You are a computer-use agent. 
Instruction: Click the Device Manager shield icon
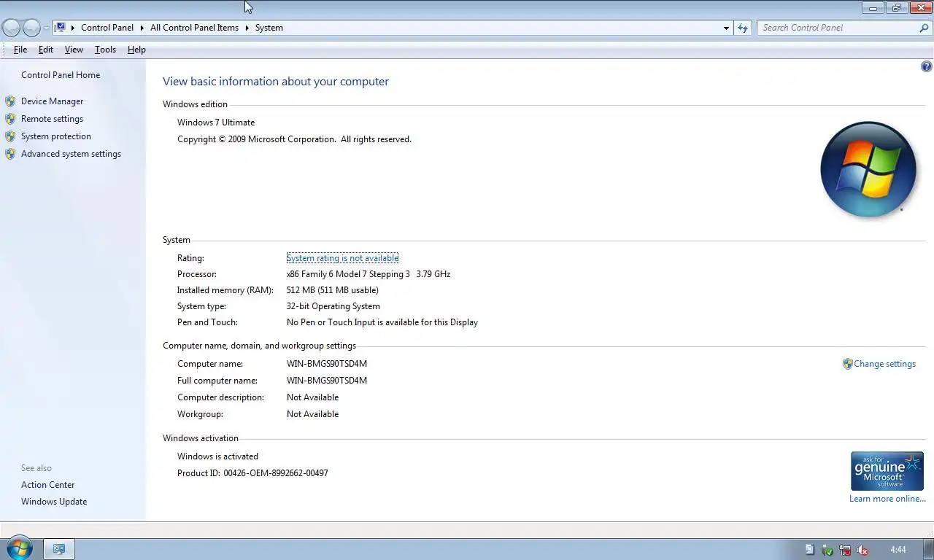10,101
